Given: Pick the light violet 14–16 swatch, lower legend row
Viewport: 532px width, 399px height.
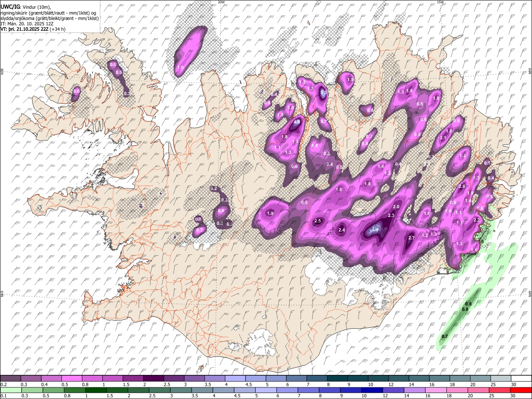Looking at the screenshot, I should tap(414, 390).
